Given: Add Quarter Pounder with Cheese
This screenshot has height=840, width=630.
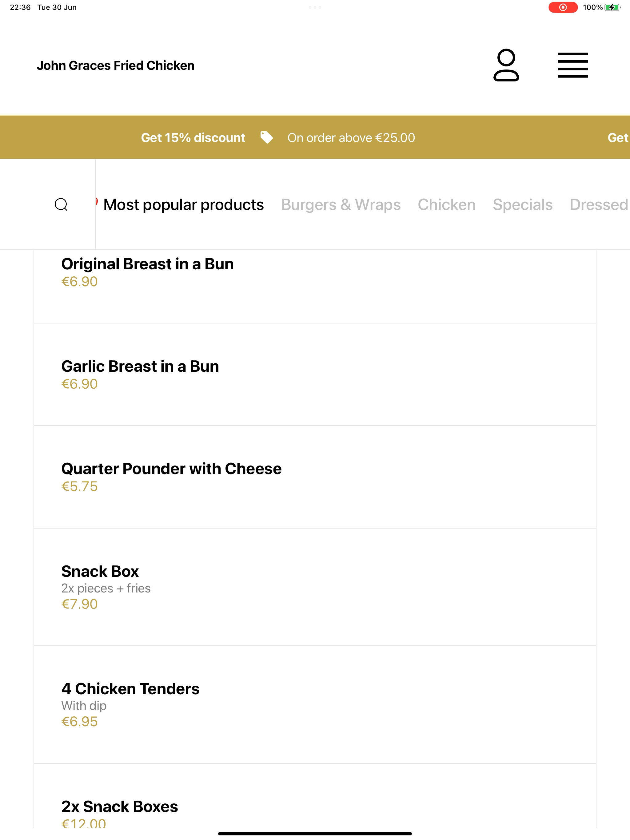Looking at the screenshot, I should [315, 477].
